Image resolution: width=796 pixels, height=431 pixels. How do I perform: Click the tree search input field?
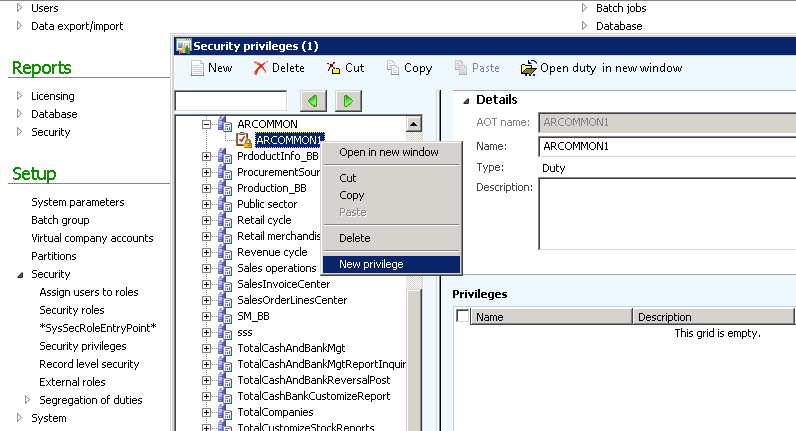coord(231,101)
